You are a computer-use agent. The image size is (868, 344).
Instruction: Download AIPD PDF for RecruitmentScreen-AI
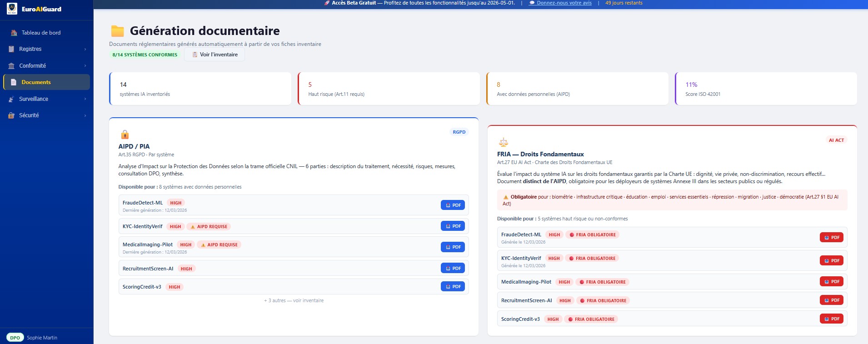pyautogui.click(x=453, y=269)
